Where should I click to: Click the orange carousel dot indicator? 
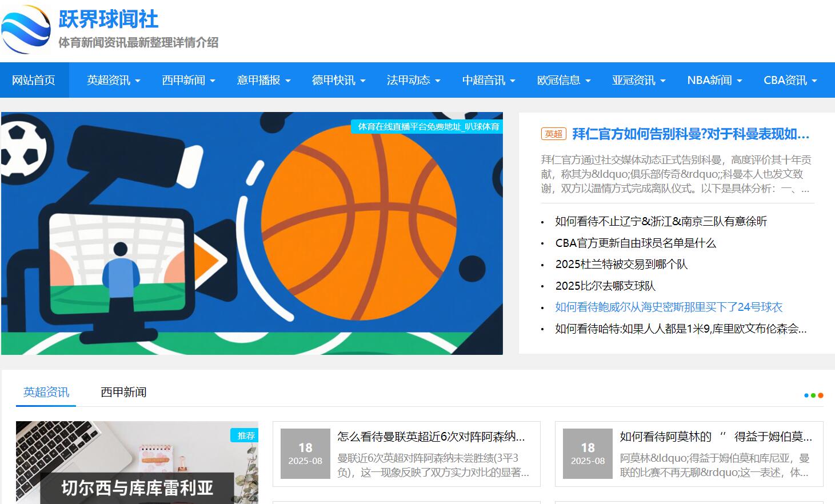pos(821,395)
